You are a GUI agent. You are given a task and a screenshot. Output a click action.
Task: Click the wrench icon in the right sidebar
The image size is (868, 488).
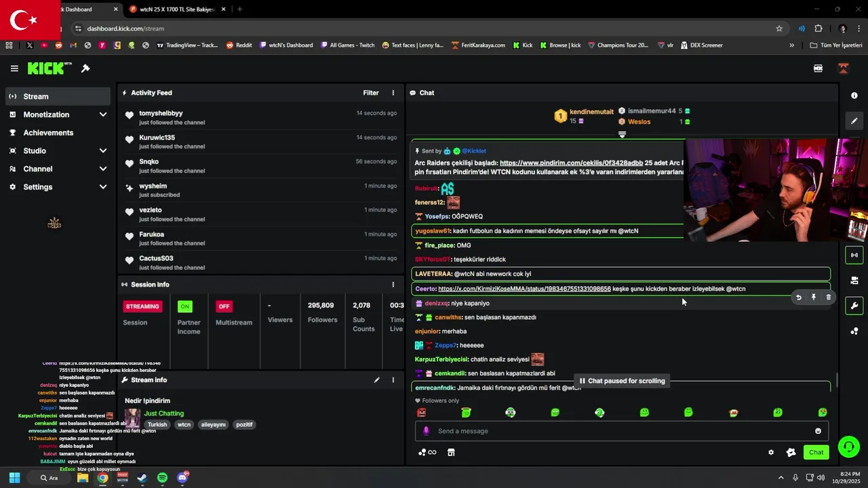[x=854, y=305]
